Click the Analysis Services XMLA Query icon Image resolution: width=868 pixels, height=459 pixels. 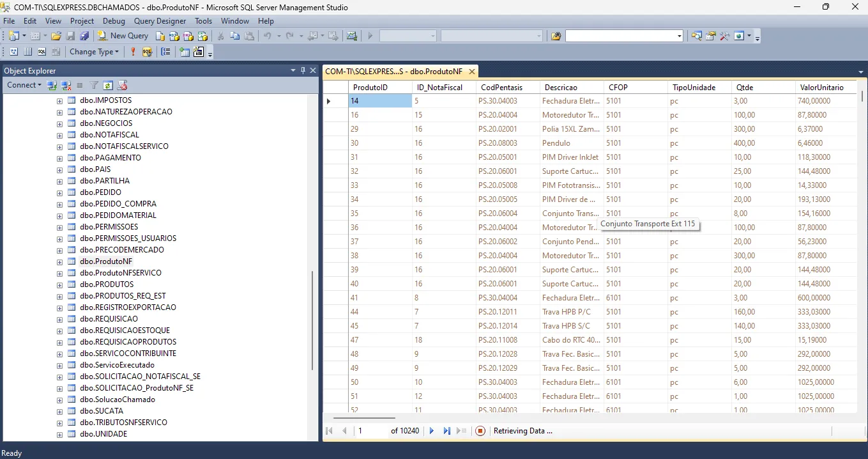[202, 36]
